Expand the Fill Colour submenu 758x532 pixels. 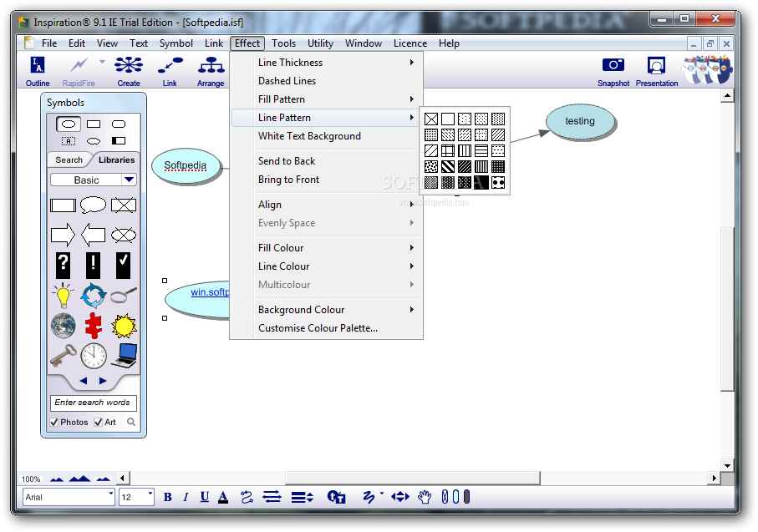[x=328, y=248]
